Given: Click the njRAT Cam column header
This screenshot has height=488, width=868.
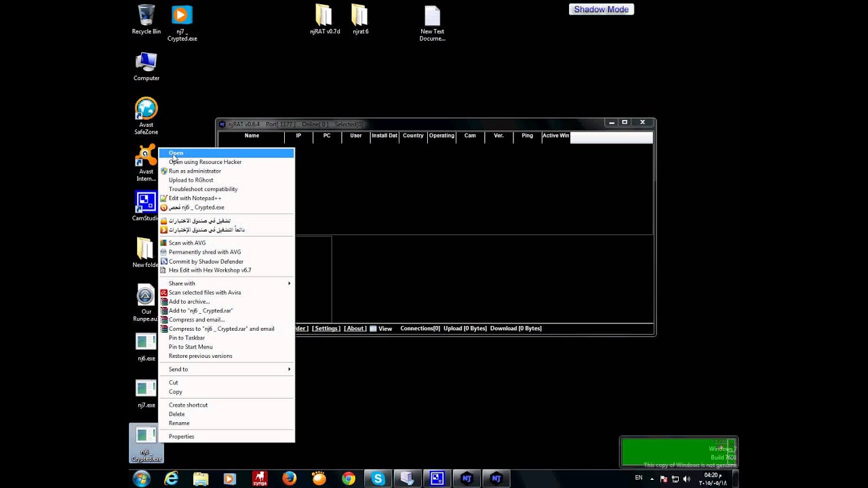Looking at the screenshot, I should (x=470, y=136).
